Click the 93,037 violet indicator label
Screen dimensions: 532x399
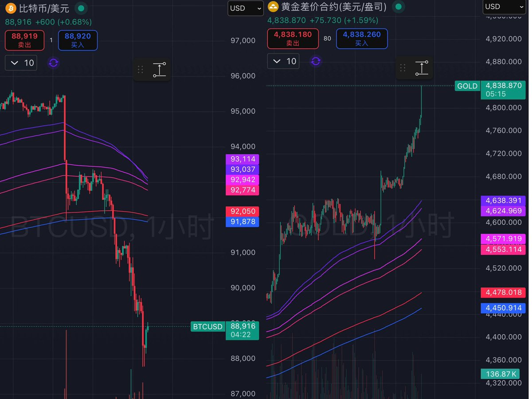pos(242,169)
